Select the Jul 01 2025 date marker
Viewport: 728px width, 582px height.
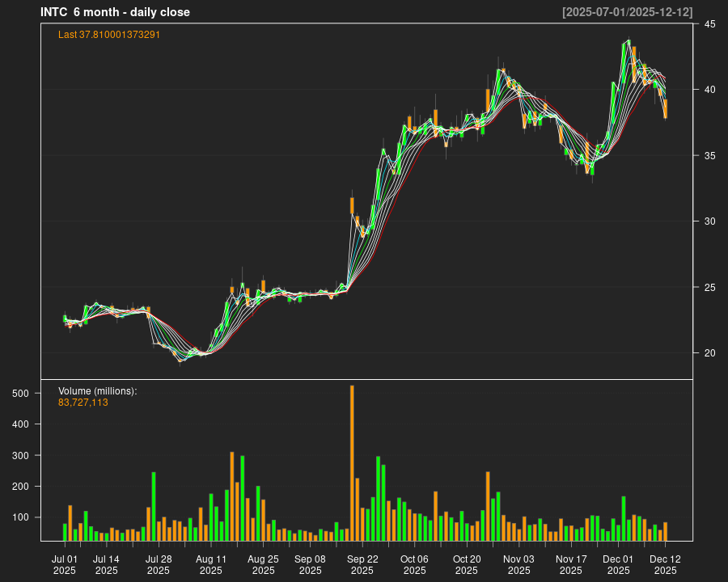pos(65,563)
